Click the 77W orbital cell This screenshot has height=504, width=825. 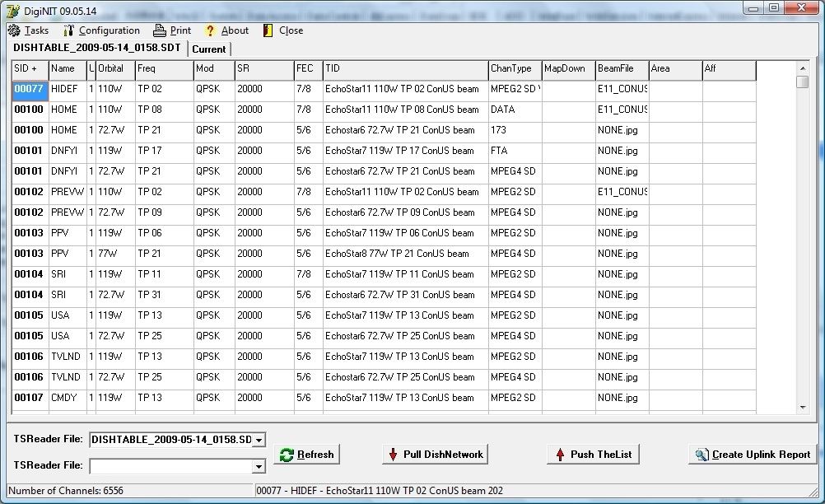click(115, 254)
